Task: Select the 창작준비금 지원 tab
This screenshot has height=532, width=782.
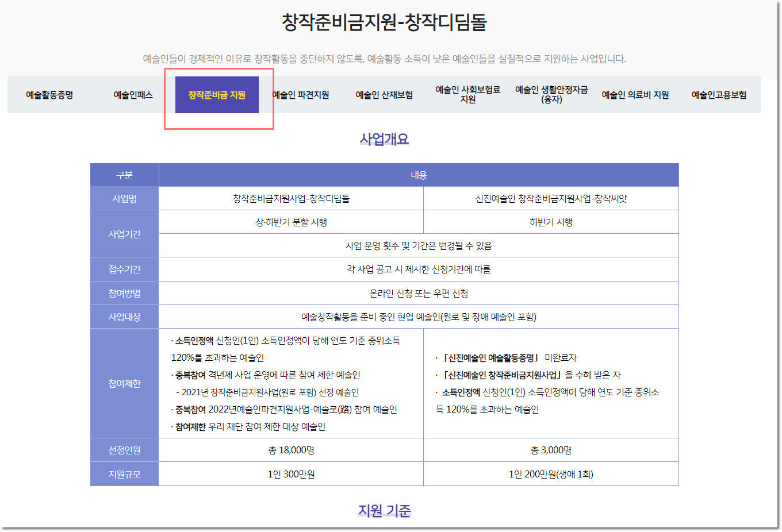Action: click(217, 95)
